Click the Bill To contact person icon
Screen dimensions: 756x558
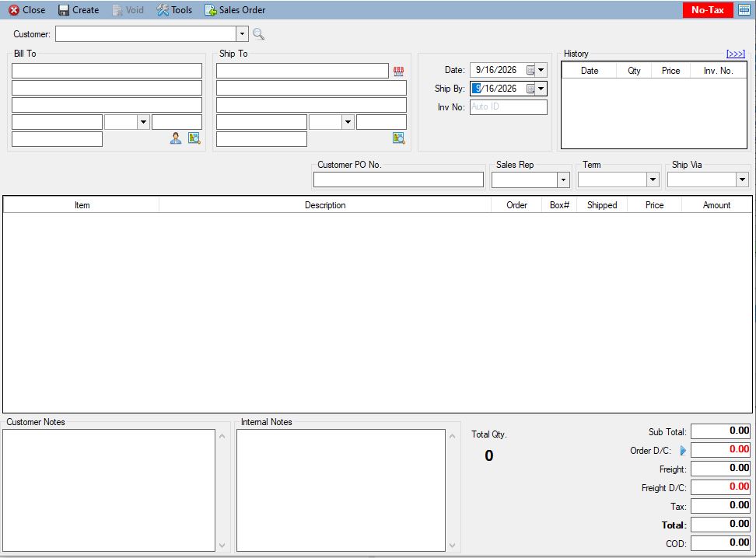coord(176,138)
